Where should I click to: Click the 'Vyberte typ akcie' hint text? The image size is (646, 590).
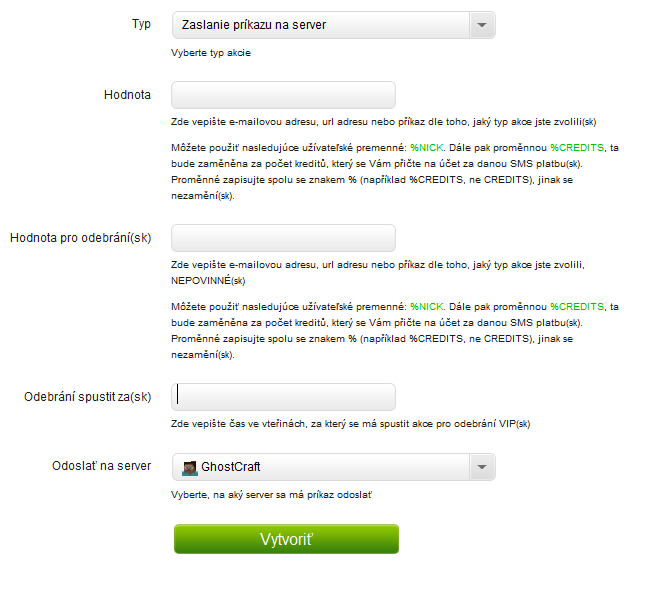210,53
